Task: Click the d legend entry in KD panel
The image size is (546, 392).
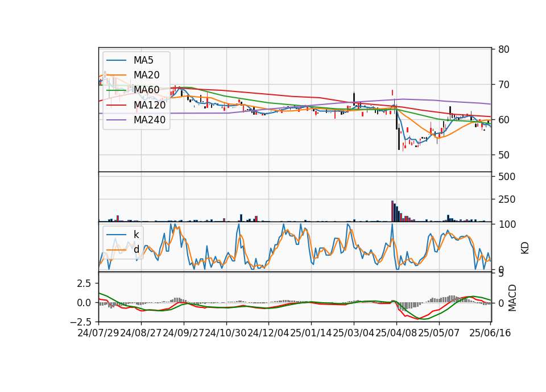Action: click(x=136, y=249)
